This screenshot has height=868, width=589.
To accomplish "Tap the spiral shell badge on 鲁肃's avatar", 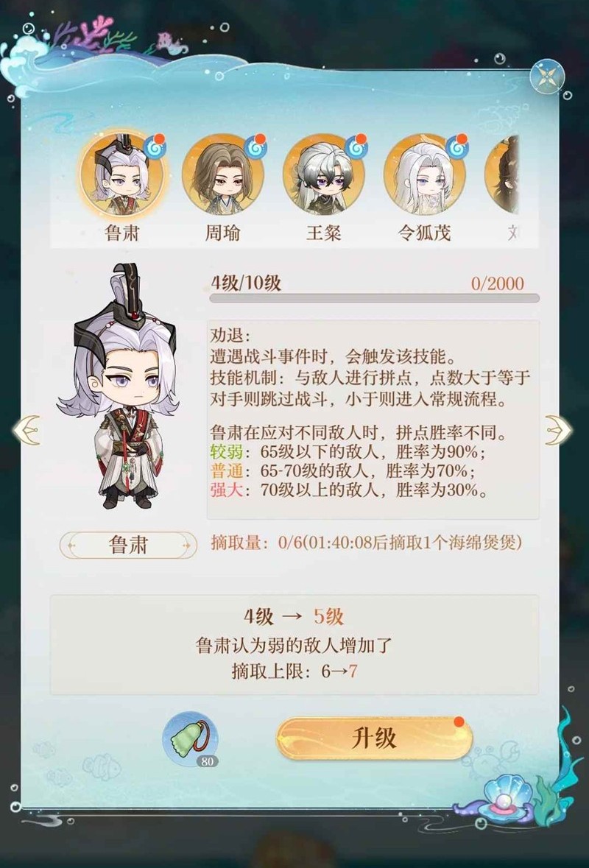I will coord(155,147).
